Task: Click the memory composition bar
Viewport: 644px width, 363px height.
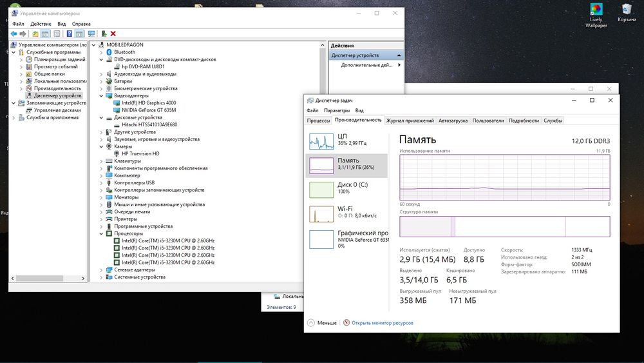Action: pos(505,226)
